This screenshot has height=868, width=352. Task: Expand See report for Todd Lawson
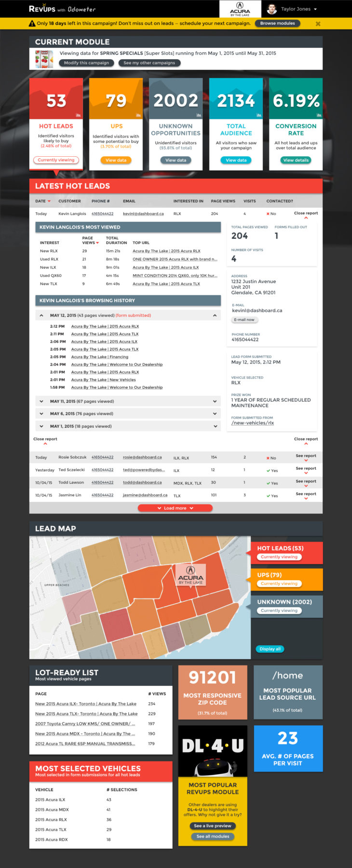(306, 483)
